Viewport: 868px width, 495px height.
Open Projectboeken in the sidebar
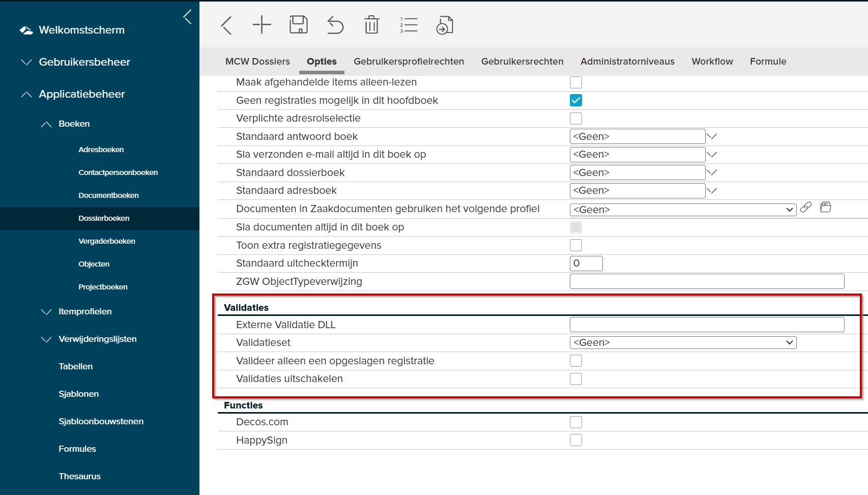pyautogui.click(x=103, y=287)
